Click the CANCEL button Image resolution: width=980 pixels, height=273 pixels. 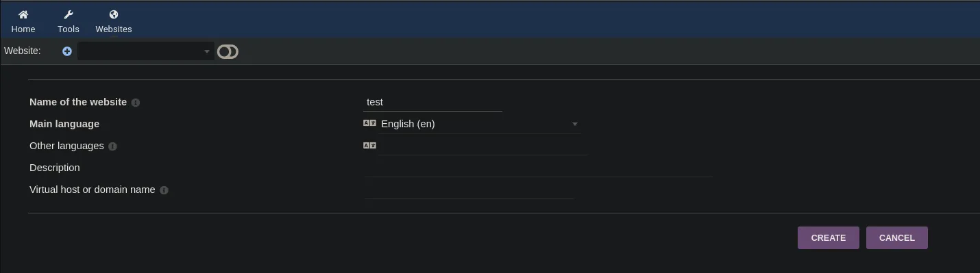coord(896,238)
